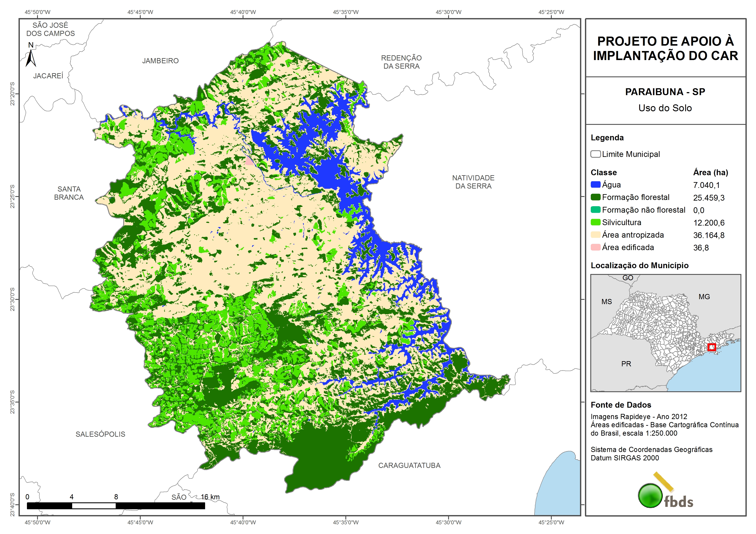This screenshot has height=534, width=756.
Task: Click the Área edificada pink swatch
Action: (595, 247)
